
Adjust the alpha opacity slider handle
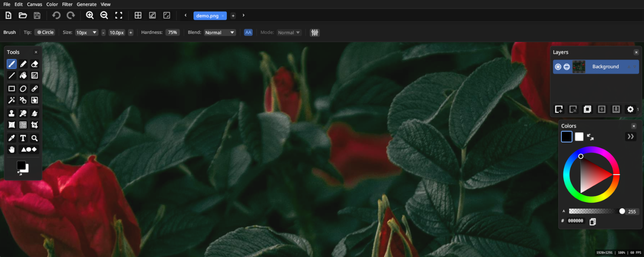622,211
